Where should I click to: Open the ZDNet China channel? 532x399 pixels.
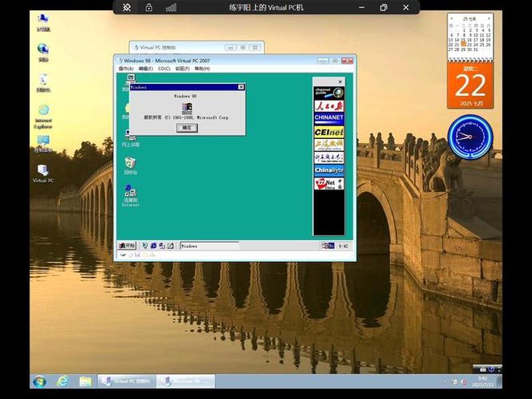[x=329, y=184]
